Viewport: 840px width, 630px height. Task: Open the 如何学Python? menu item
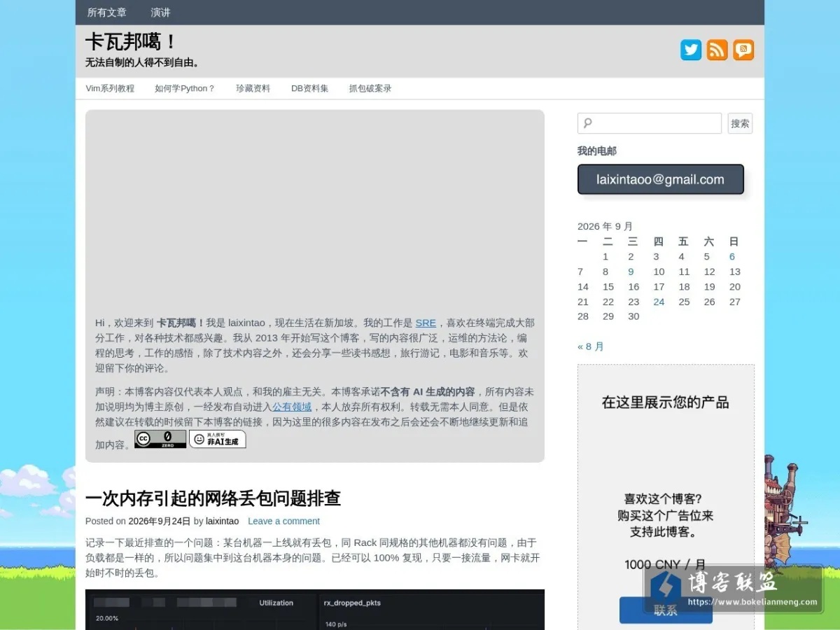click(x=185, y=88)
